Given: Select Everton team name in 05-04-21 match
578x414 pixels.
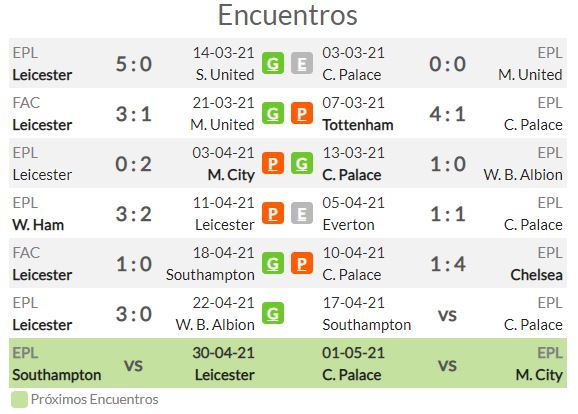Looking at the screenshot, I should pos(348,225).
